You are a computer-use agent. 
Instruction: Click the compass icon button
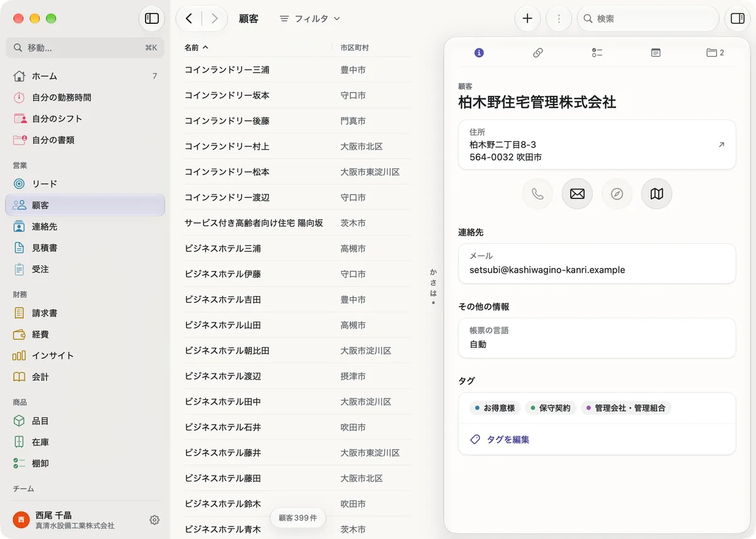(x=617, y=194)
